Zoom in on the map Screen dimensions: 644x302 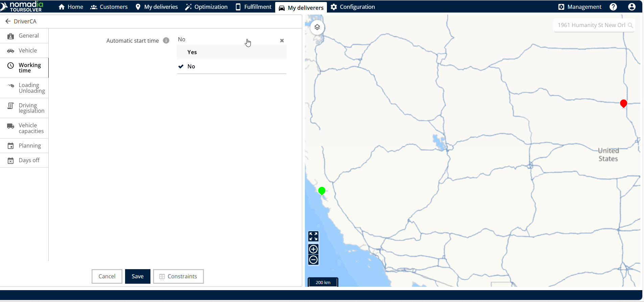pos(313,250)
